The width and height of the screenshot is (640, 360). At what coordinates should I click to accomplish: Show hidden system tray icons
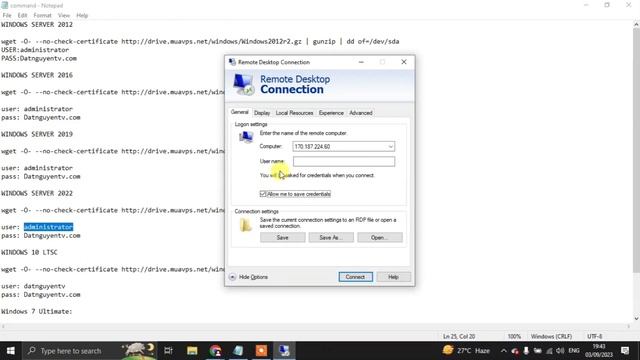point(504,351)
